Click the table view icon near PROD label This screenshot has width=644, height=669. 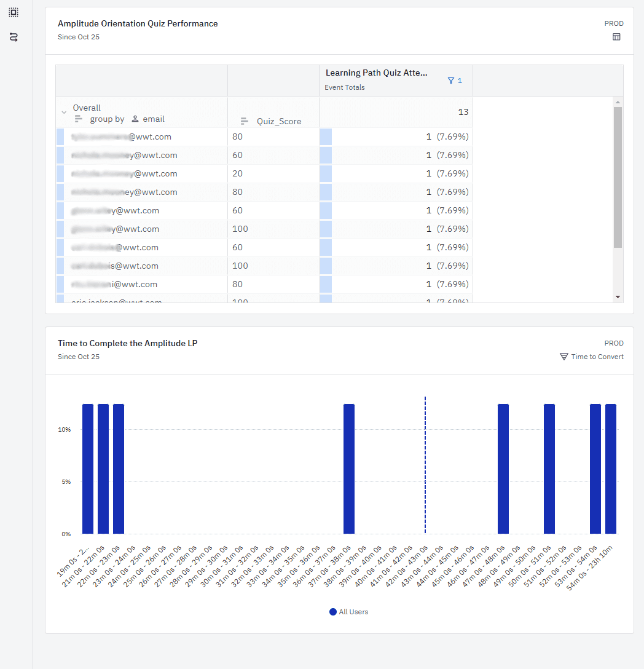(x=616, y=37)
